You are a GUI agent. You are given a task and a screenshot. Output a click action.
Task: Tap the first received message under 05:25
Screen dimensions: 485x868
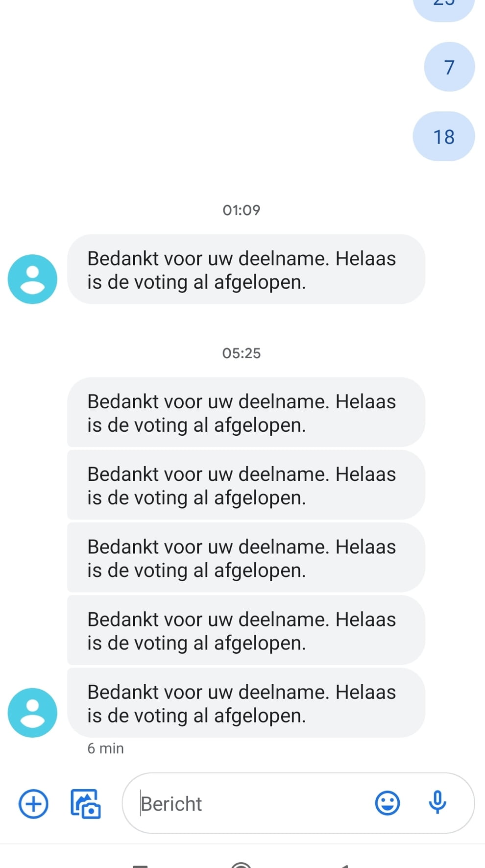(246, 412)
